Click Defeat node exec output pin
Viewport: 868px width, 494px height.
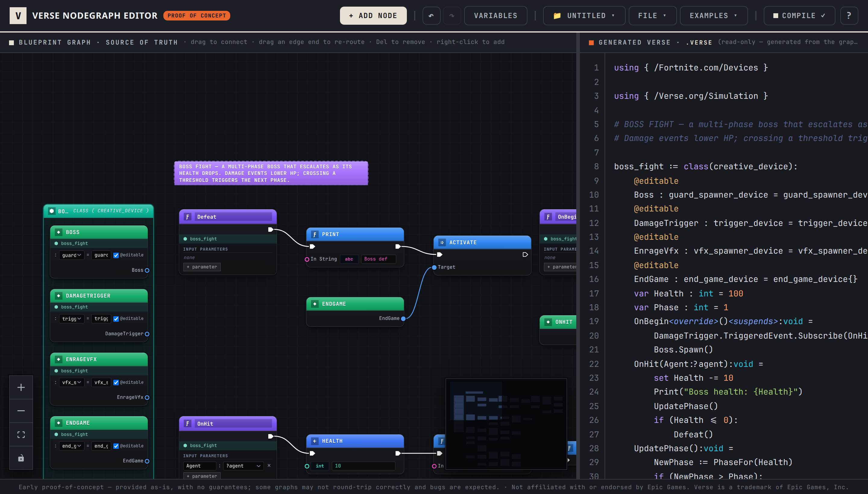pos(271,229)
